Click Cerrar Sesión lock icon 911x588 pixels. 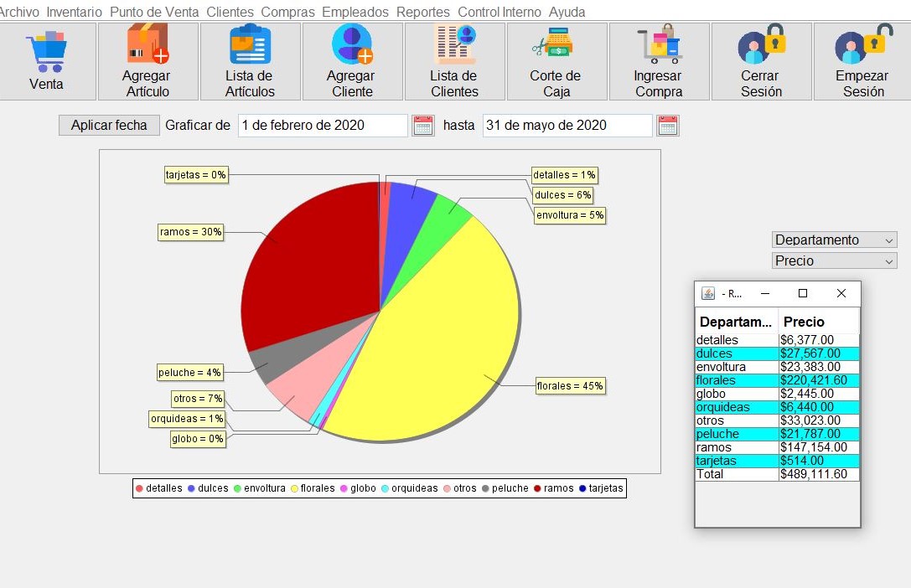click(x=761, y=45)
